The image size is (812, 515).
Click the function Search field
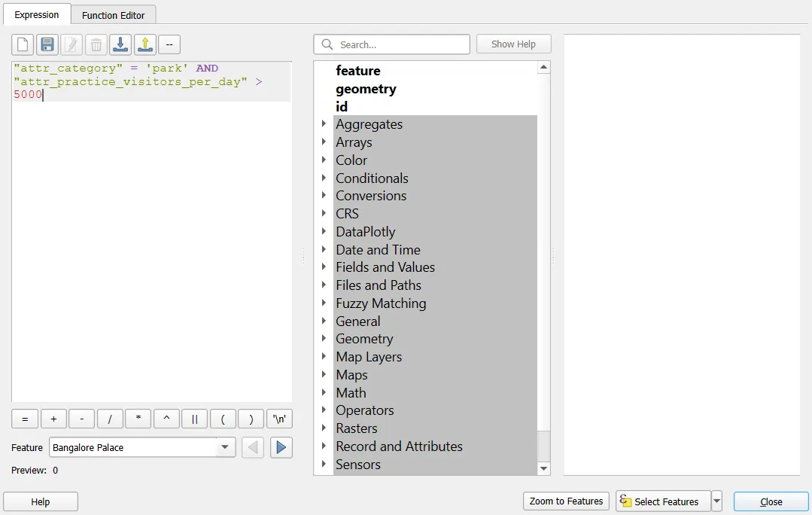391,44
